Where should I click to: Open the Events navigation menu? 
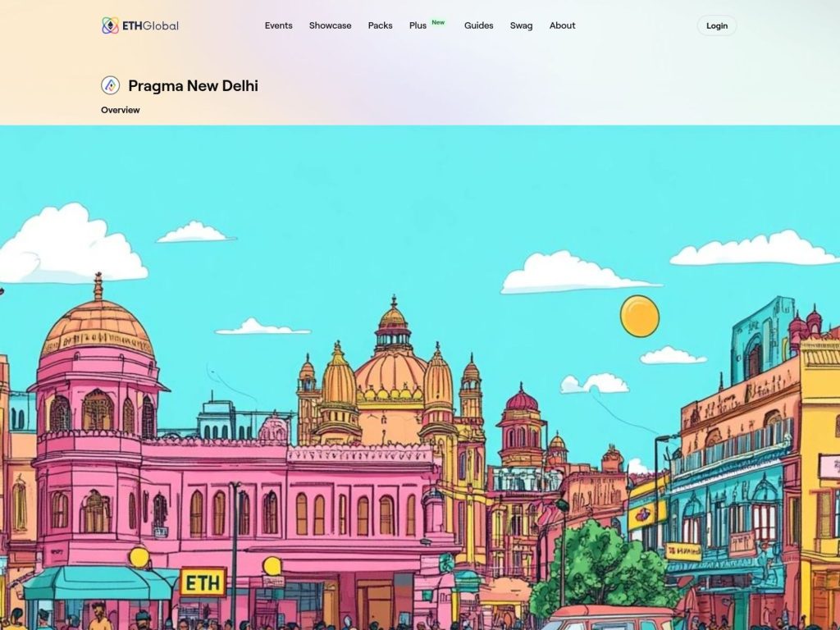(x=278, y=25)
